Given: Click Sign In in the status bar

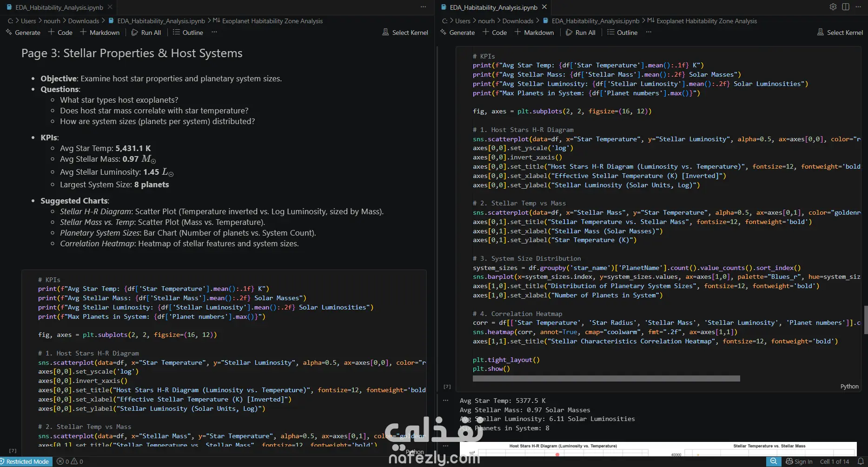Looking at the screenshot, I should [799, 461].
